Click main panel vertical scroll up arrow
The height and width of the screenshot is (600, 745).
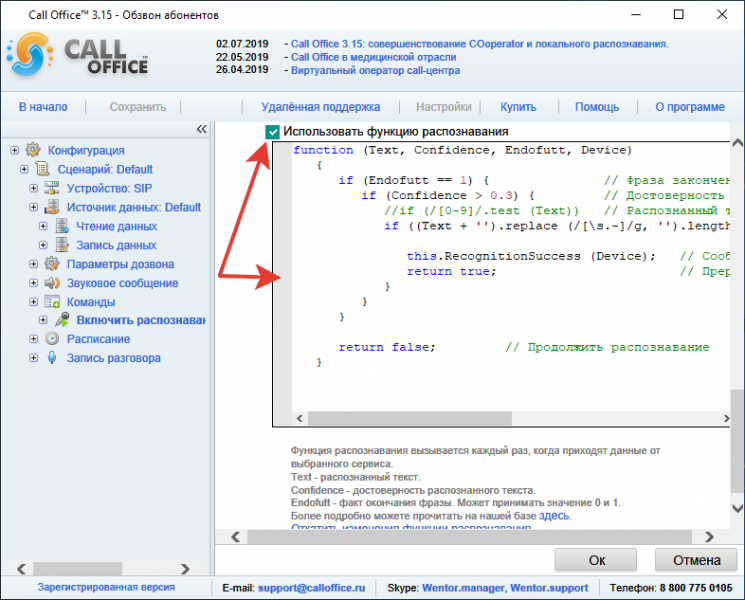pyautogui.click(x=737, y=143)
